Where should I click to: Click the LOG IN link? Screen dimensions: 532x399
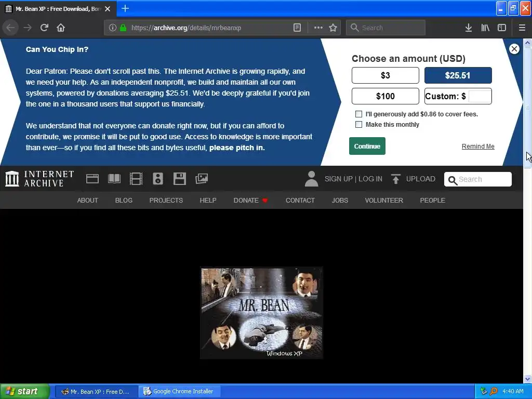point(370,179)
